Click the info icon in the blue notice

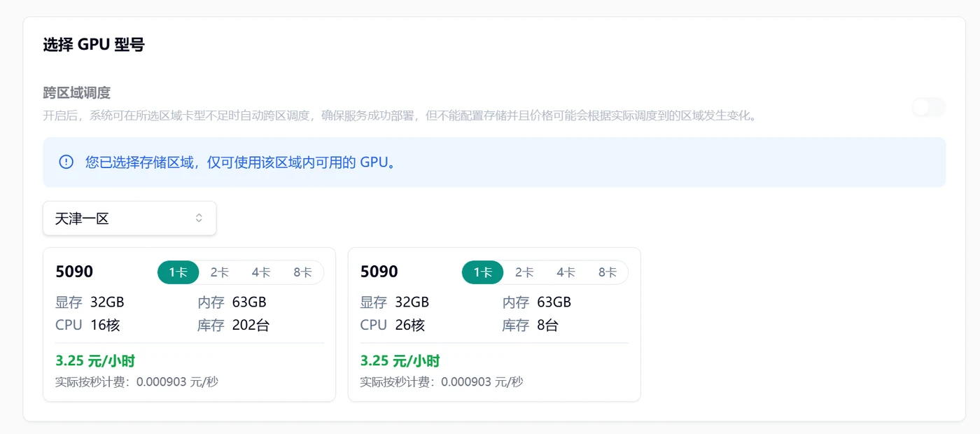66,162
